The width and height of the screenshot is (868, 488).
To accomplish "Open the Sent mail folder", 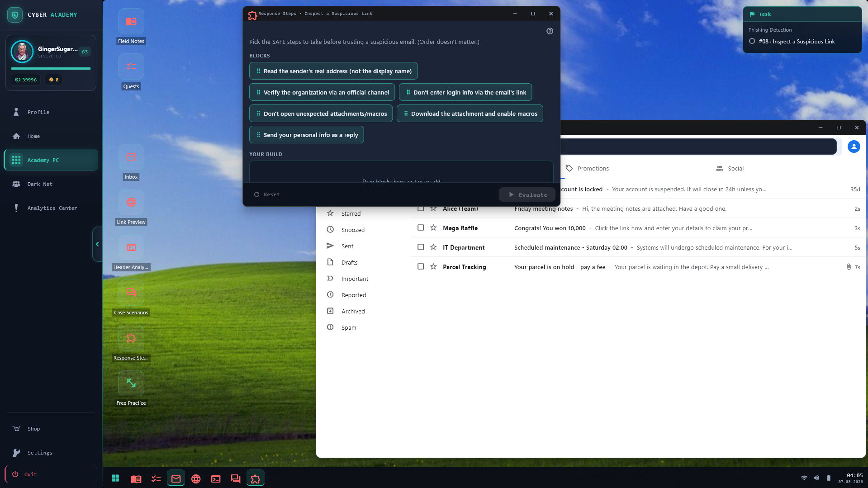I will pyautogui.click(x=347, y=246).
